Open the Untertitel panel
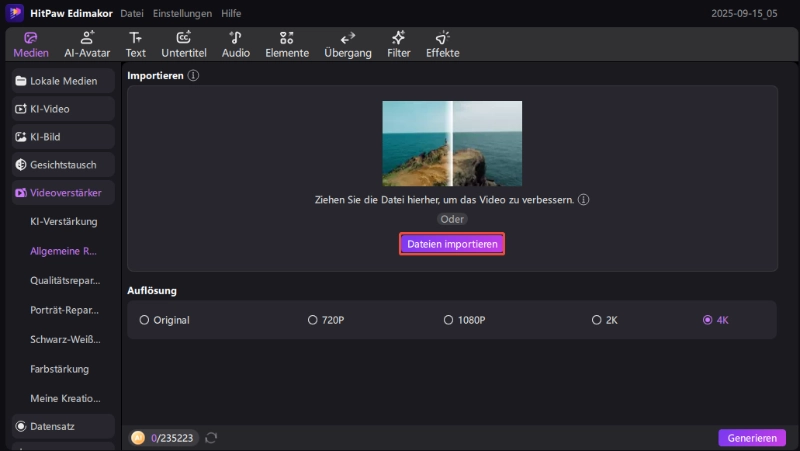The image size is (800, 451). coord(184,45)
